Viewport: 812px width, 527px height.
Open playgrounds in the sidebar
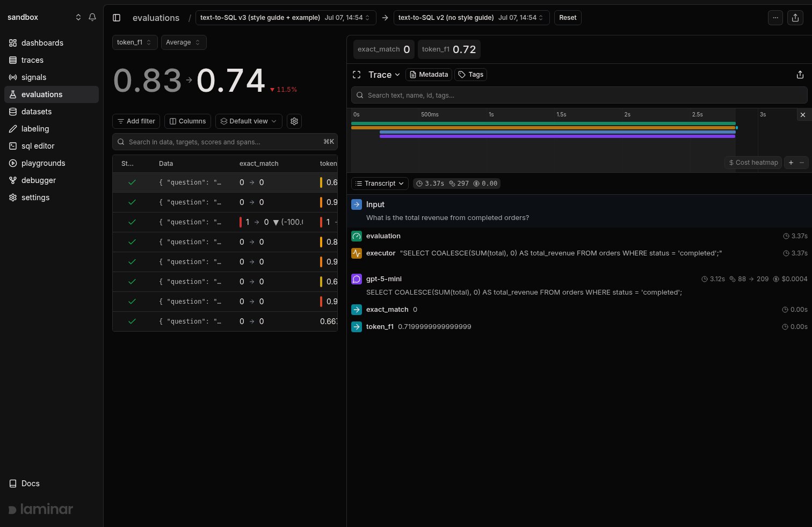(52, 163)
